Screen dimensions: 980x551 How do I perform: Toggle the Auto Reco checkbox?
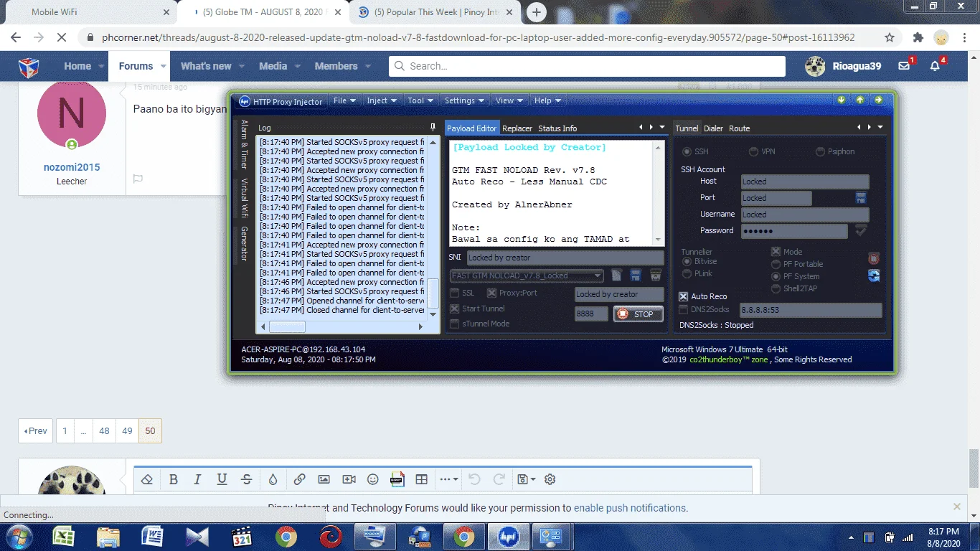point(683,296)
